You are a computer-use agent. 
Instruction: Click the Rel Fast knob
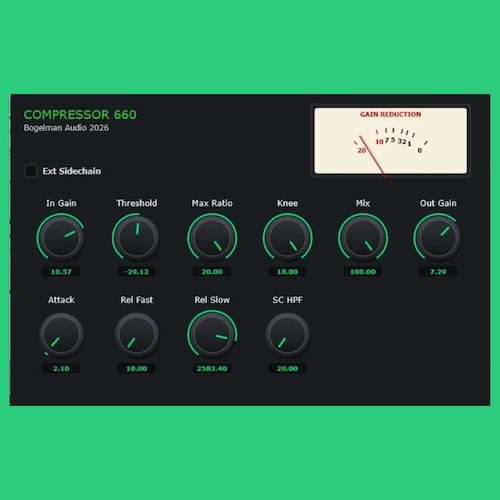tap(136, 335)
